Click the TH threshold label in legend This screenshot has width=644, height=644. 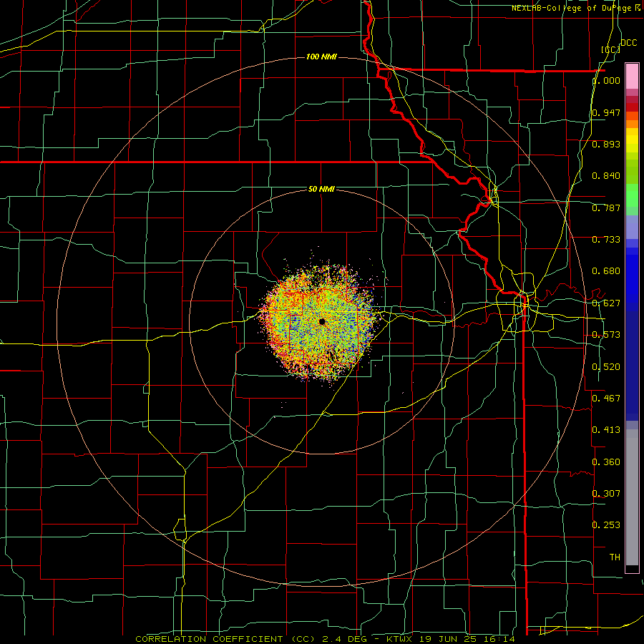point(615,557)
